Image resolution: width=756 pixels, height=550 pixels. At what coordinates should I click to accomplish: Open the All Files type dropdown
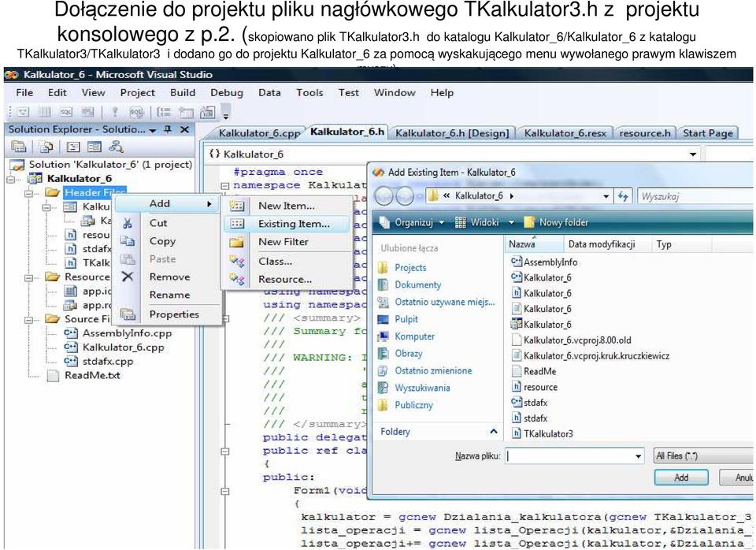(703, 456)
